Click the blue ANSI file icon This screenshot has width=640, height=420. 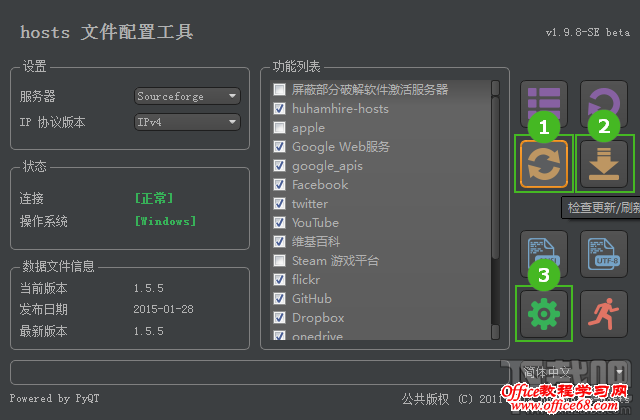(x=544, y=254)
